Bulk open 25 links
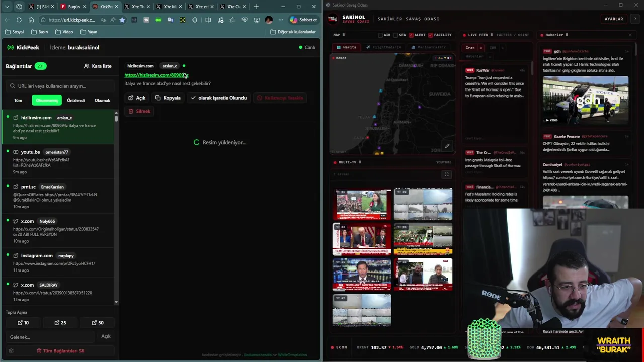 point(60,323)
